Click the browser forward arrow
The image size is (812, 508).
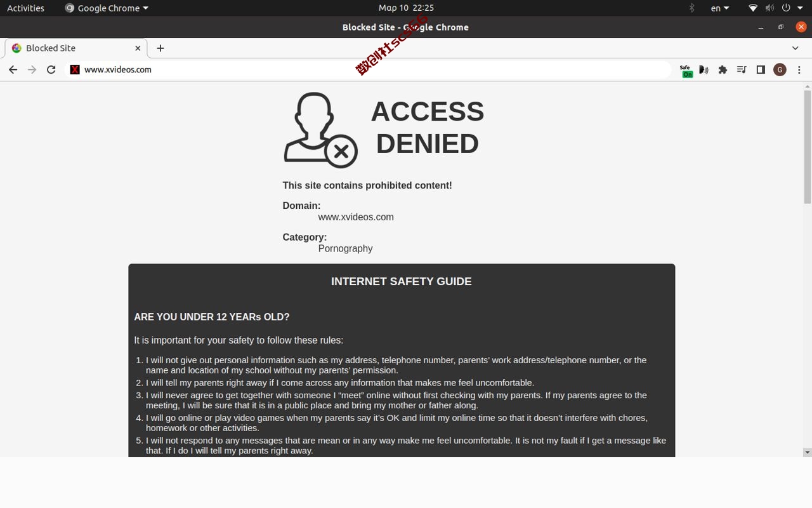[32, 70]
